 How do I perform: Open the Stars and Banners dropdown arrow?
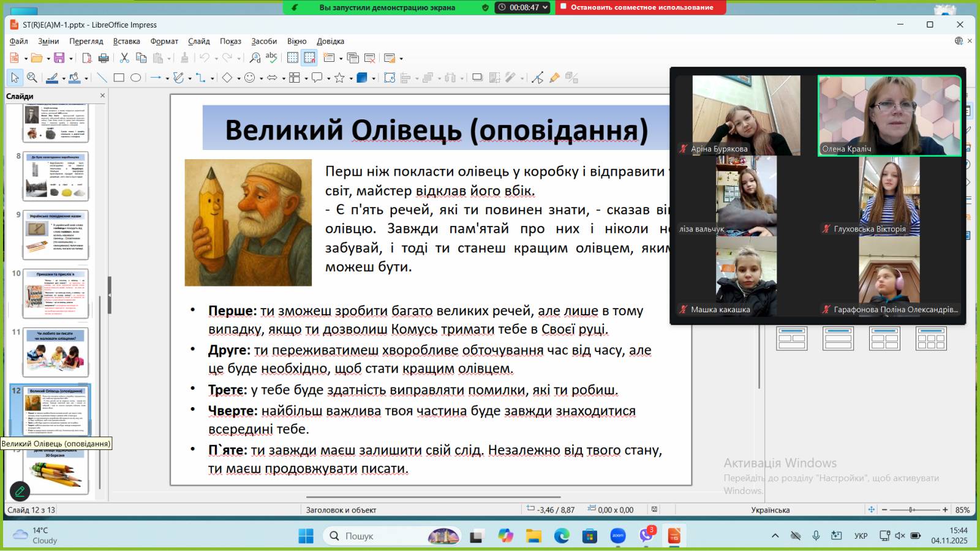351,78
